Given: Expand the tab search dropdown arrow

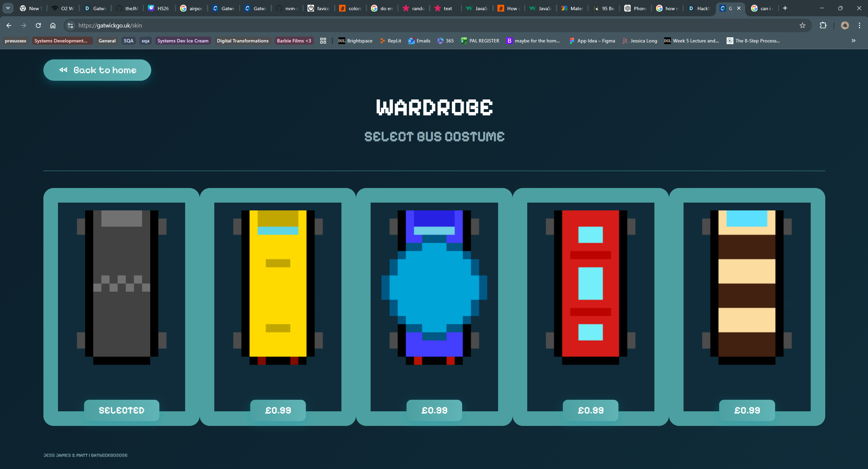Looking at the screenshot, I should (8, 8).
